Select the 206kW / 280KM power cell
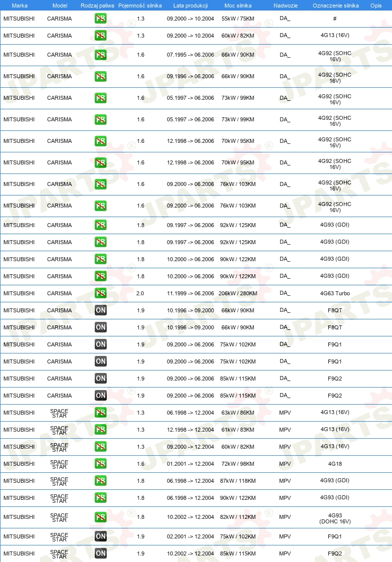 click(238, 293)
